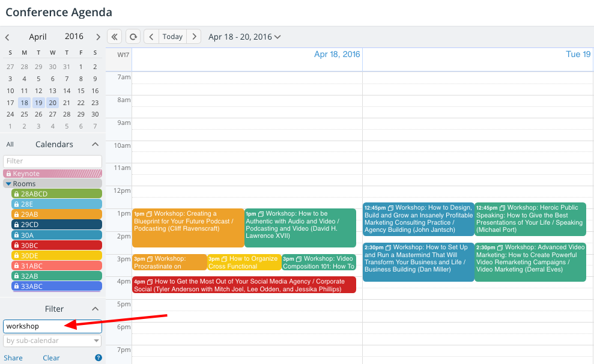Viewport: 594px width, 364px height.
Task: Select April 20 in mini calendar
Action: (x=53, y=103)
